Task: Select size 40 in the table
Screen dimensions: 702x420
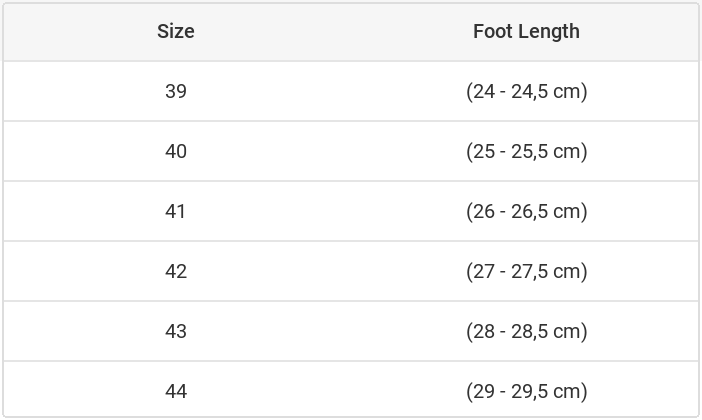Action: [176, 151]
